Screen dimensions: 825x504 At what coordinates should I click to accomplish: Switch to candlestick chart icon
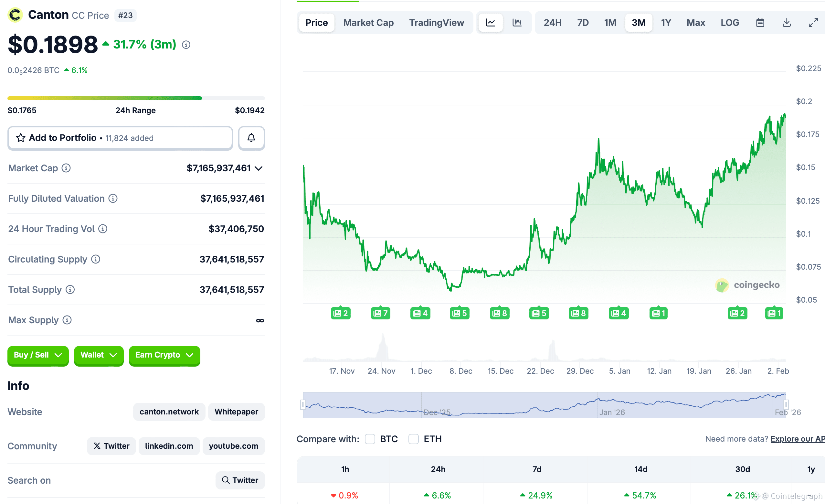(x=517, y=23)
